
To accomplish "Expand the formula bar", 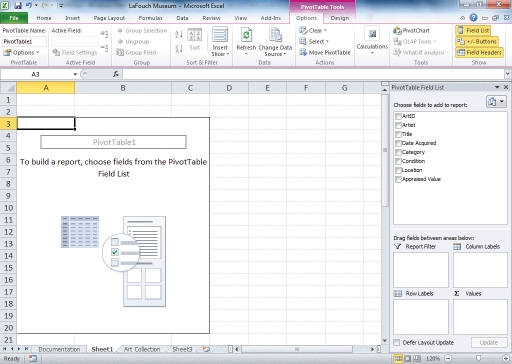I will [508, 74].
